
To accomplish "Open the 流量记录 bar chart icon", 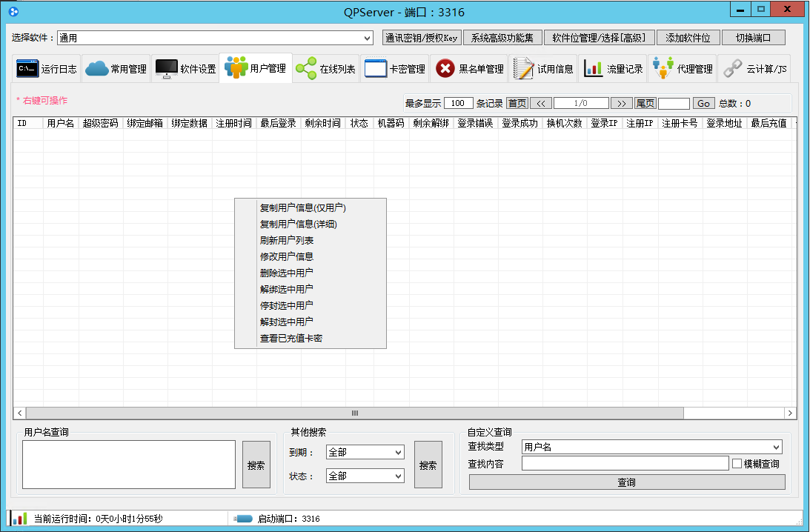I will pyautogui.click(x=593, y=69).
